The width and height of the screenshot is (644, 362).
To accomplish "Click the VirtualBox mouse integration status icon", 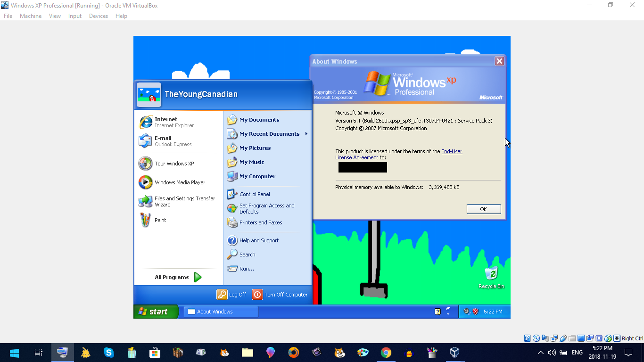I will (608, 338).
